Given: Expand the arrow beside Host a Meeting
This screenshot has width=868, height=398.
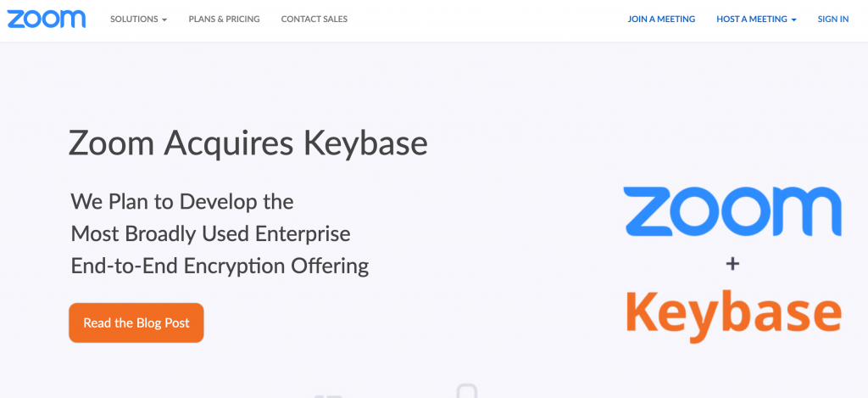Looking at the screenshot, I should [x=793, y=20].
